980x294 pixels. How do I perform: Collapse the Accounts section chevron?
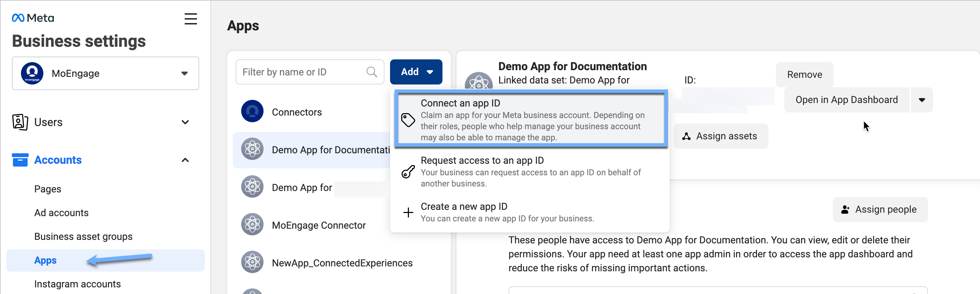tap(185, 160)
